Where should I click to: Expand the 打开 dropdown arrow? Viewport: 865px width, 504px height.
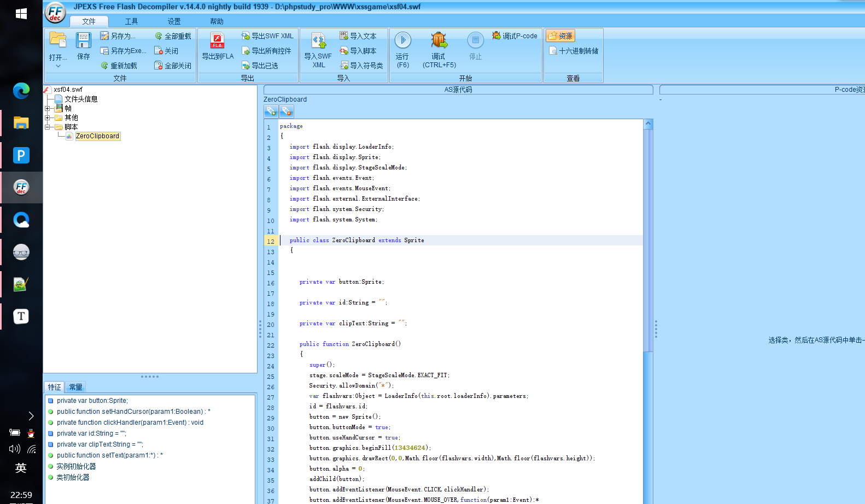pos(58,66)
